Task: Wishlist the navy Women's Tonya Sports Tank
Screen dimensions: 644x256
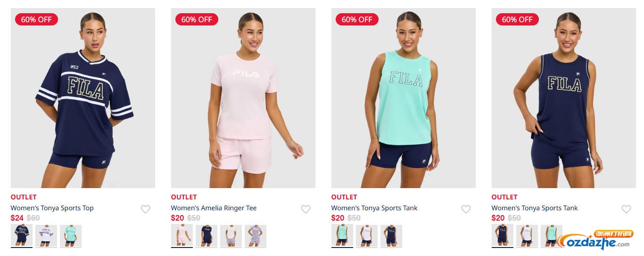Action: 626,209
